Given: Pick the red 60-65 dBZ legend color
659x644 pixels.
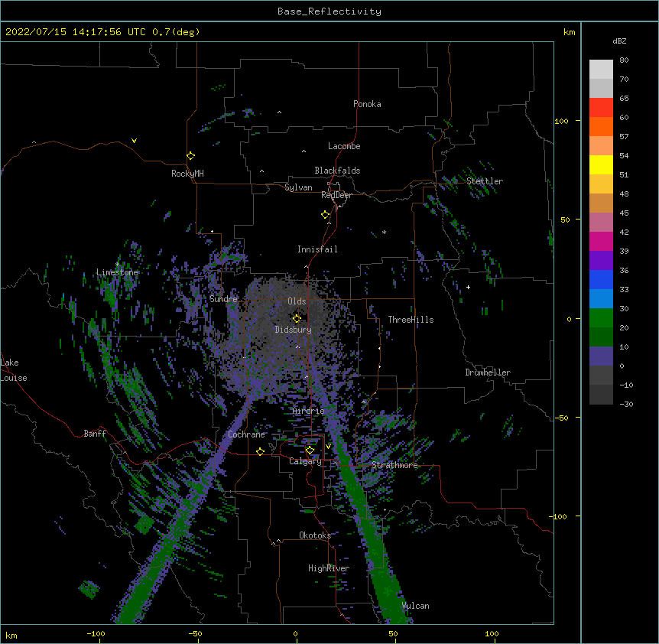Looking at the screenshot, I should click(601, 108).
